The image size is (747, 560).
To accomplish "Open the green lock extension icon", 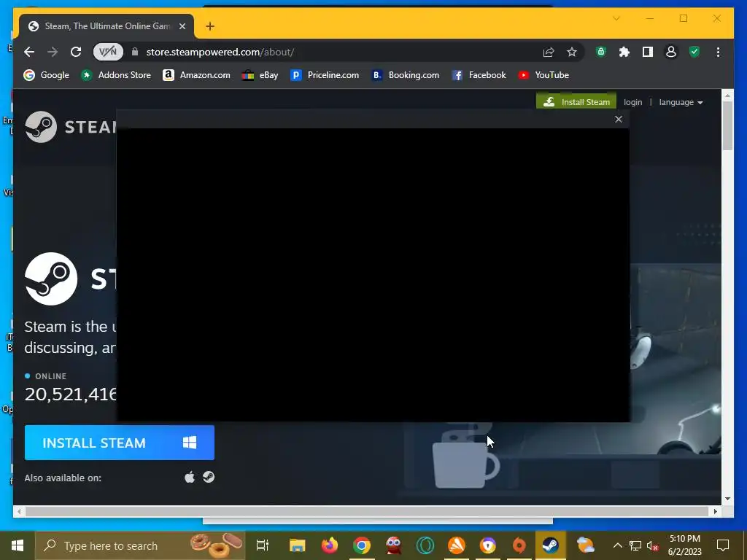I will click(601, 52).
